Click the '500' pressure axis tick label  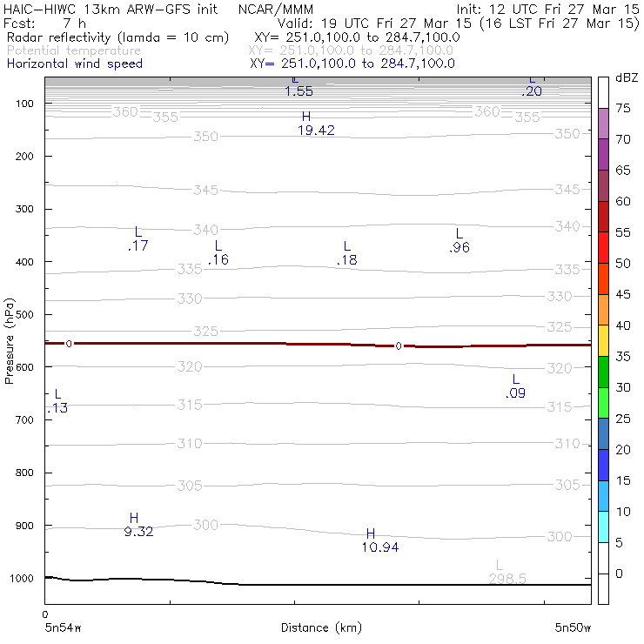click(24, 315)
